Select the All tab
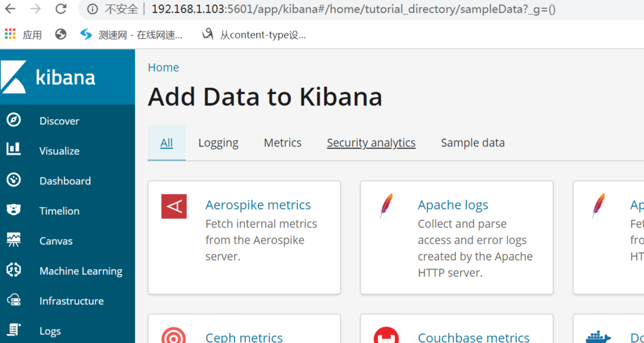The height and width of the screenshot is (343, 644). [x=166, y=143]
